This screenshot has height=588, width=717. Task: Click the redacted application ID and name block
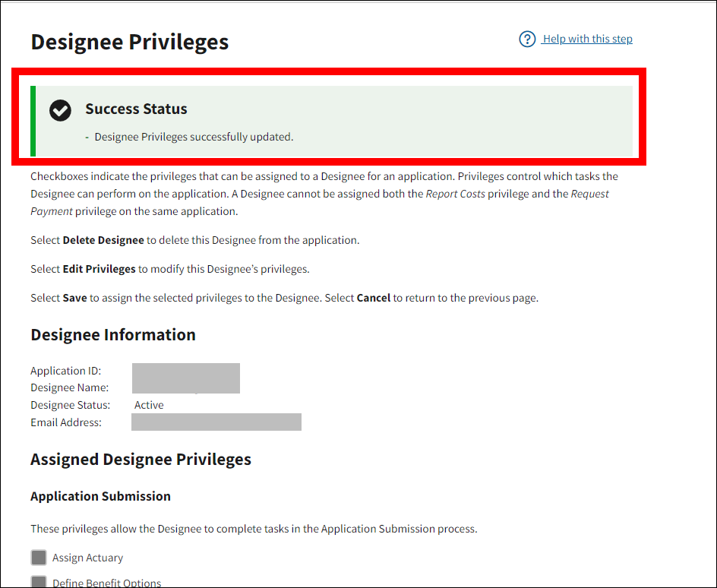click(186, 378)
